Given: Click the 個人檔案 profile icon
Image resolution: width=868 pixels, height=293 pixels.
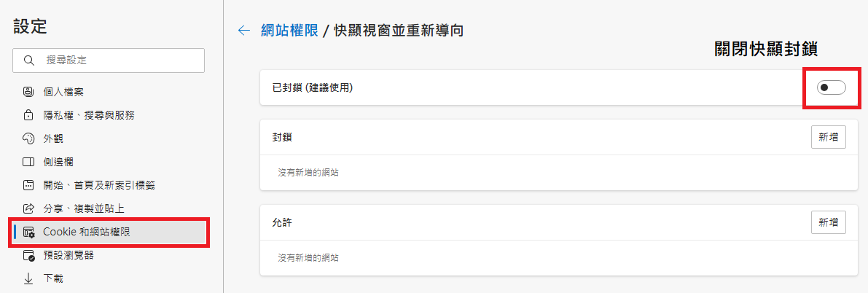Looking at the screenshot, I should click(x=29, y=92).
